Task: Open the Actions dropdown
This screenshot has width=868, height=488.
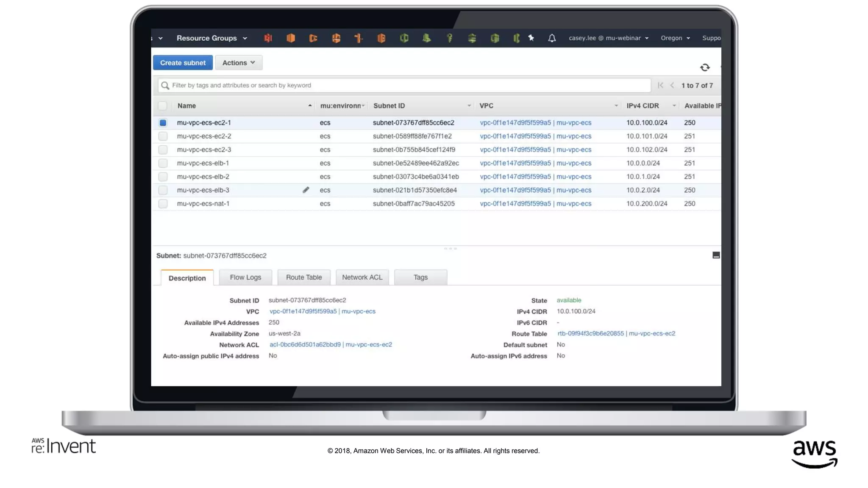Action: [x=239, y=63]
